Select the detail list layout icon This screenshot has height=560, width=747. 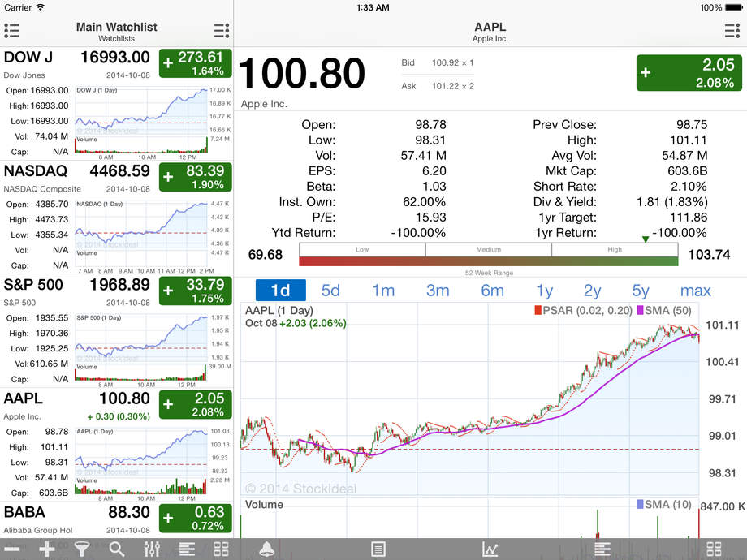tap(602, 549)
